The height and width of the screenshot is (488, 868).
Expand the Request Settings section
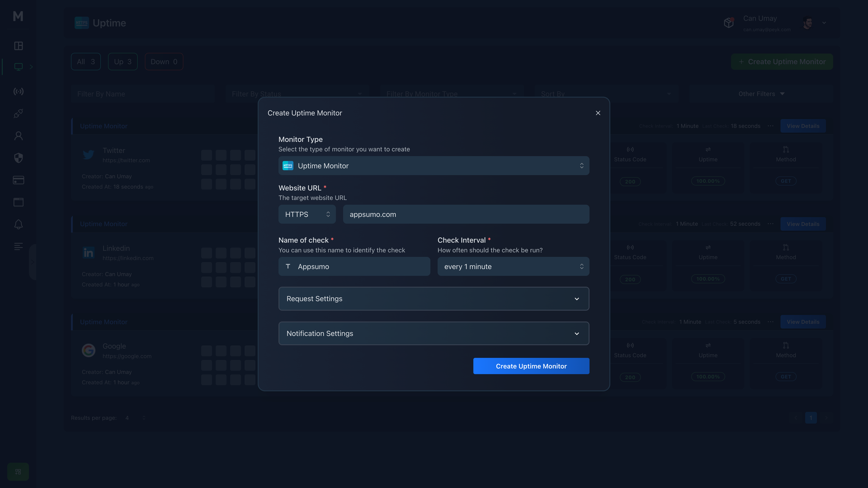pos(434,298)
